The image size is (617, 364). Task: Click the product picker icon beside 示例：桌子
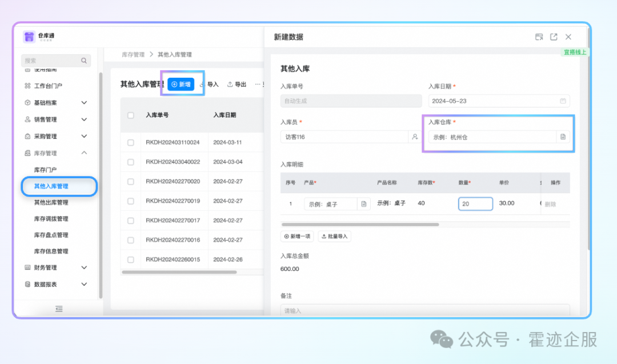coord(364,204)
